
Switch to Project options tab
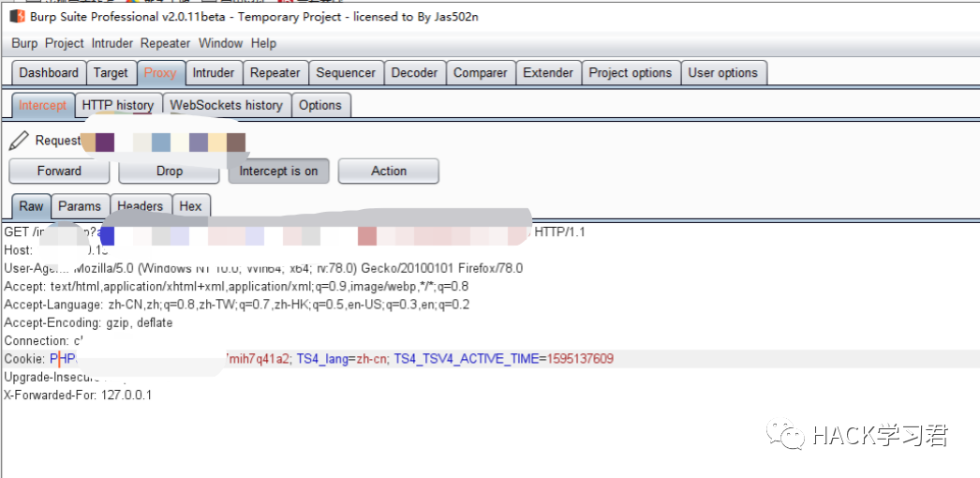pyautogui.click(x=630, y=72)
